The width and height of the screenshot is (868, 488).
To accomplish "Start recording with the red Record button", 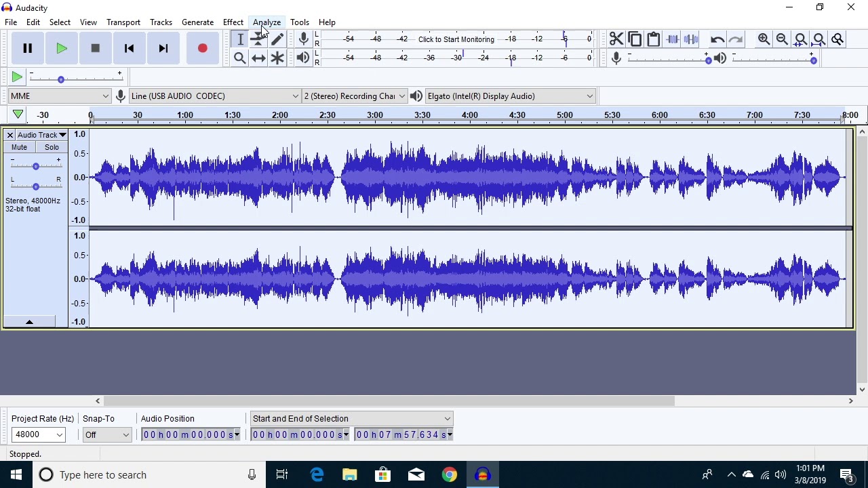I will 202,48.
